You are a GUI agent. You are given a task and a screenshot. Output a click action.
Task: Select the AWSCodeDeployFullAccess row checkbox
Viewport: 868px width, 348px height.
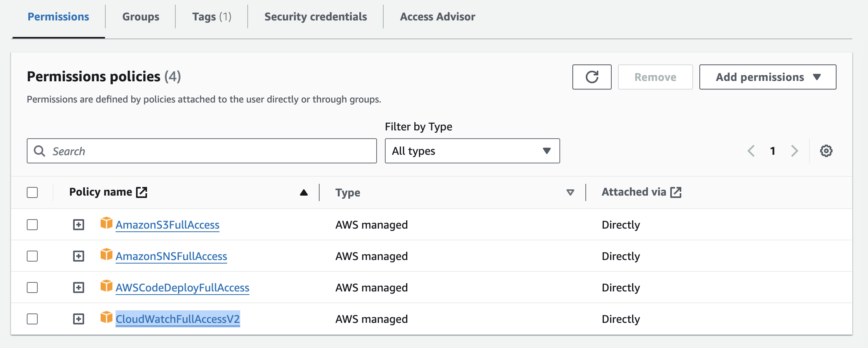32,288
